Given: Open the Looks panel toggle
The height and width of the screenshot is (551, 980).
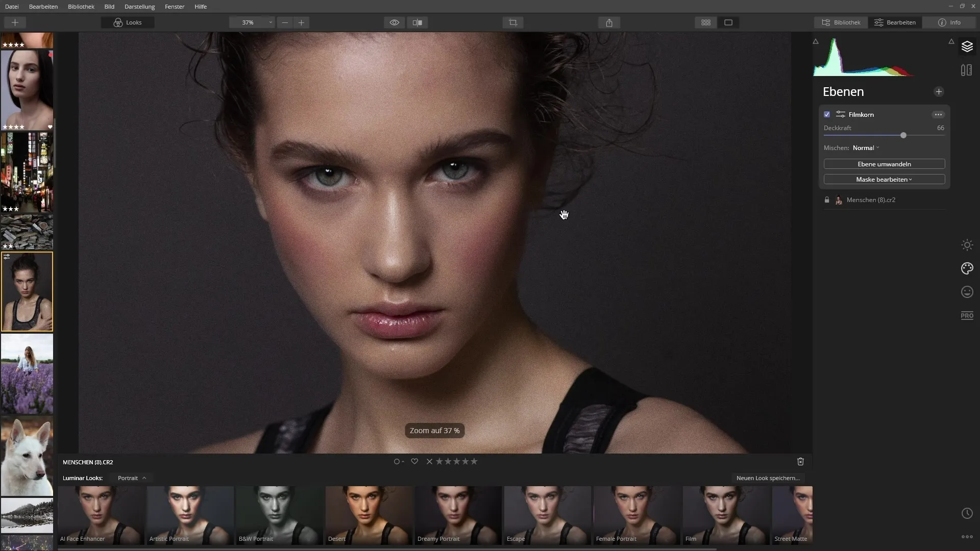Looking at the screenshot, I should click(x=128, y=22).
